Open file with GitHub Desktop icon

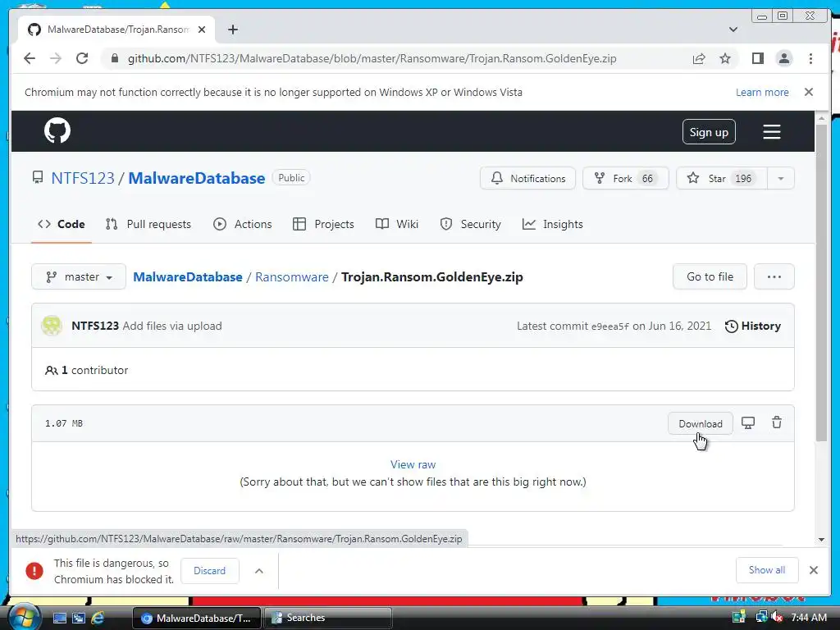[x=748, y=423]
